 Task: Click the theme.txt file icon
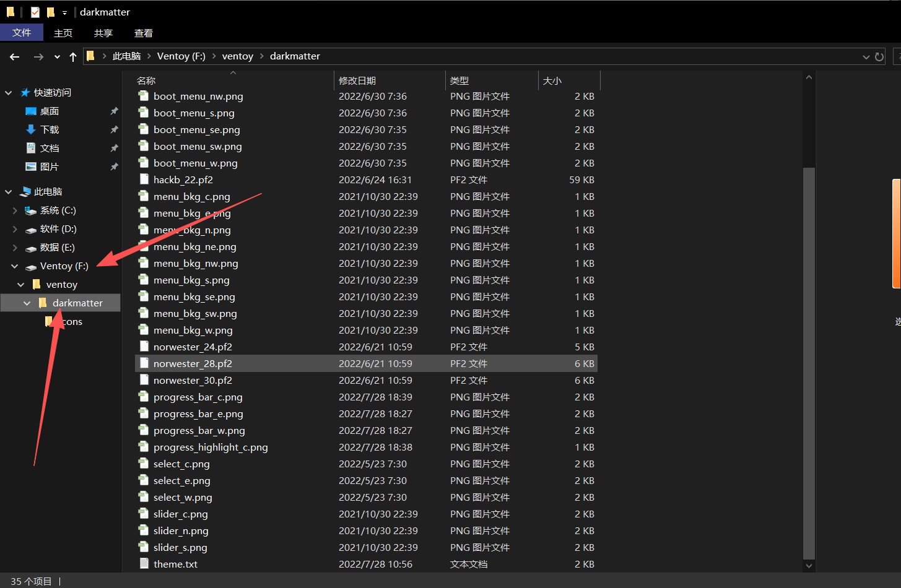(144, 564)
